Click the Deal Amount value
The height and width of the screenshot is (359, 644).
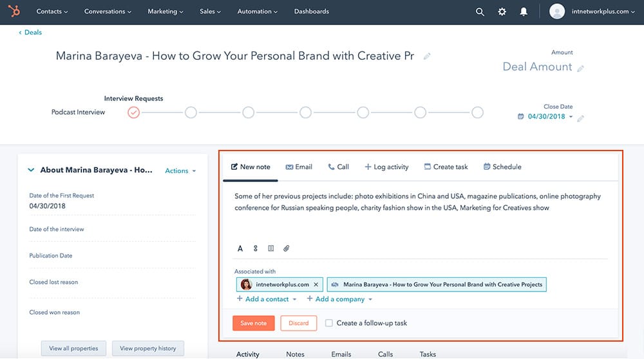[537, 67]
